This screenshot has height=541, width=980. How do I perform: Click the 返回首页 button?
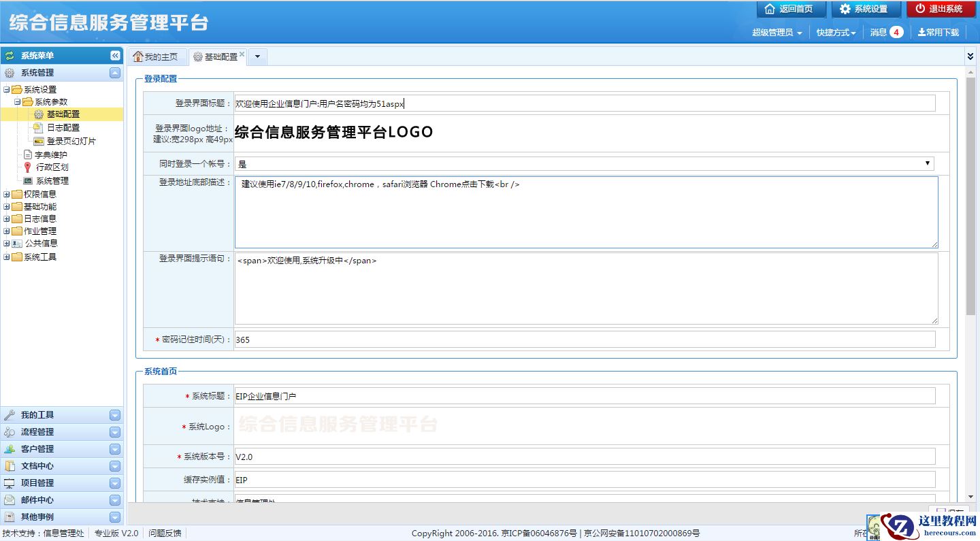coord(791,9)
